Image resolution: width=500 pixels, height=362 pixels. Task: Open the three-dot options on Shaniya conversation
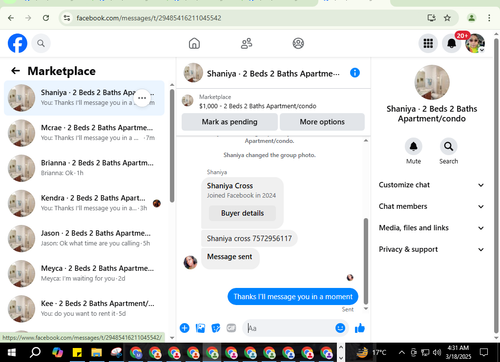click(x=142, y=98)
